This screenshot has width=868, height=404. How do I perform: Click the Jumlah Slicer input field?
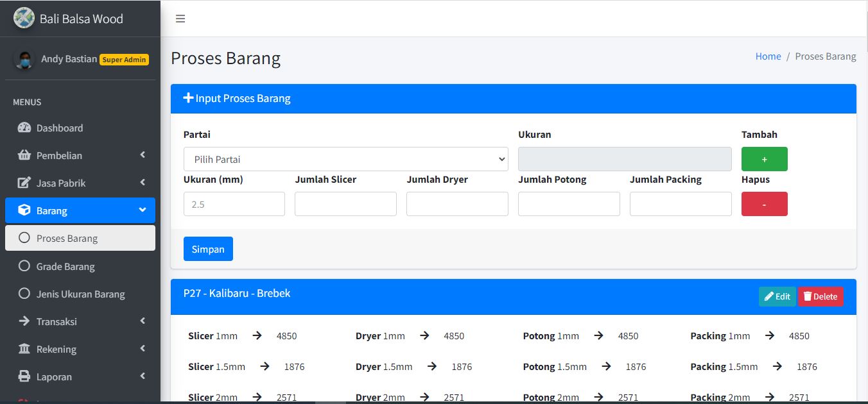pyautogui.click(x=345, y=204)
